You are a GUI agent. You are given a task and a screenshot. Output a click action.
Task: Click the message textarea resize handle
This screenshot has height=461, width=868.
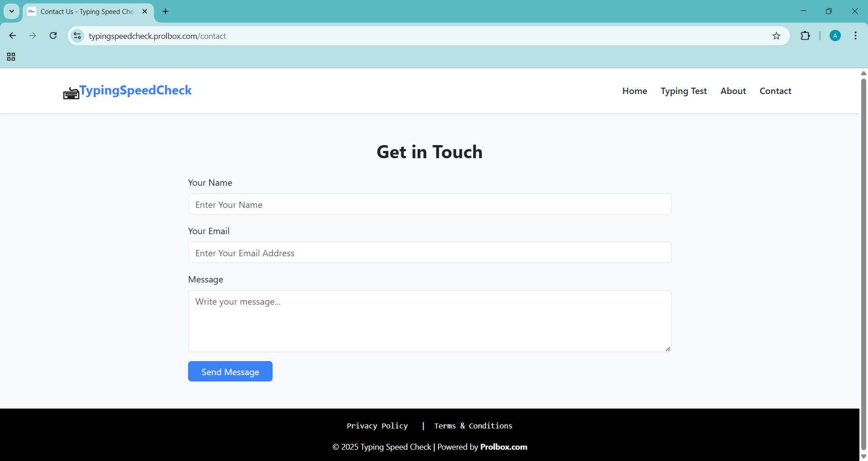[x=668, y=348]
